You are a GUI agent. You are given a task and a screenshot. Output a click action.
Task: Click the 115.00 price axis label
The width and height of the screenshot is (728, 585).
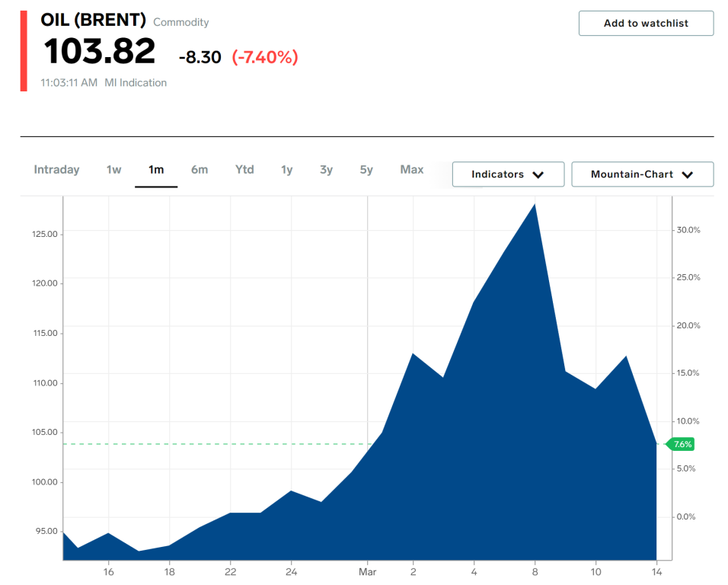coord(45,333)
